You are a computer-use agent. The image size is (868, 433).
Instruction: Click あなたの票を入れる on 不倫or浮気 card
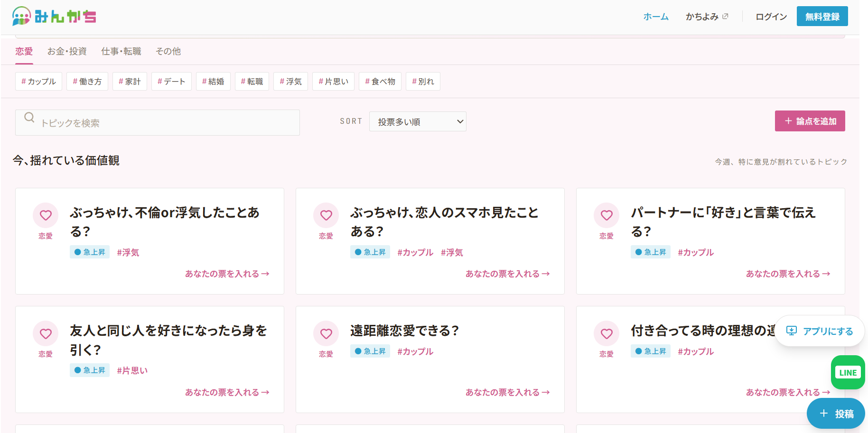click(x=227, y=274)
